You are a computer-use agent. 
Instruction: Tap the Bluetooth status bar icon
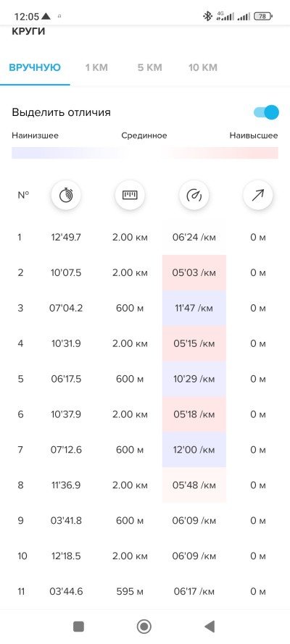coord(208,17)
